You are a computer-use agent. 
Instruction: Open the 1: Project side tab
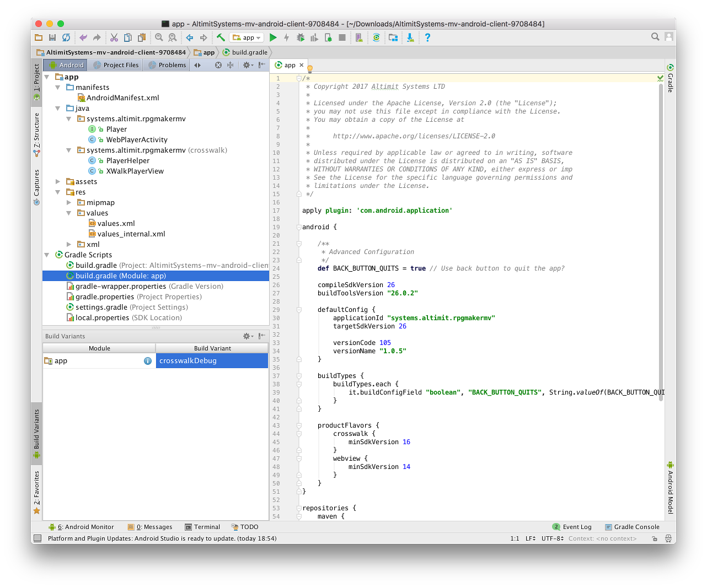pos(36,82)
